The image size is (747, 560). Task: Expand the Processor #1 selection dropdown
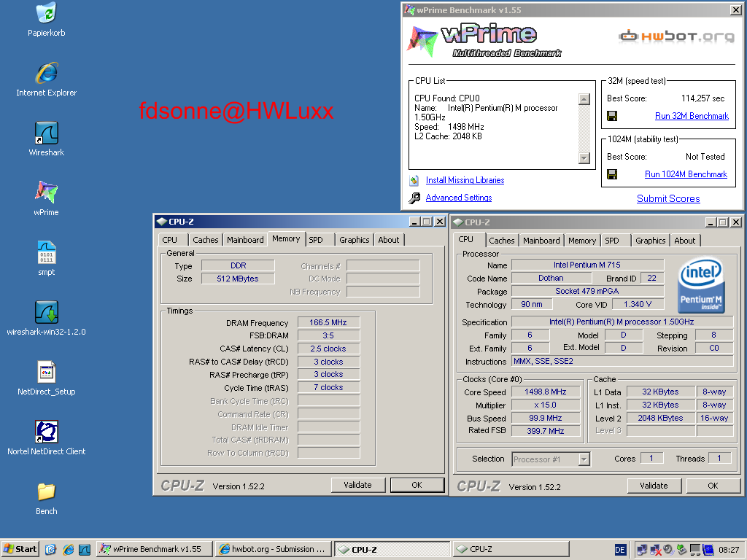click(584, 459)
